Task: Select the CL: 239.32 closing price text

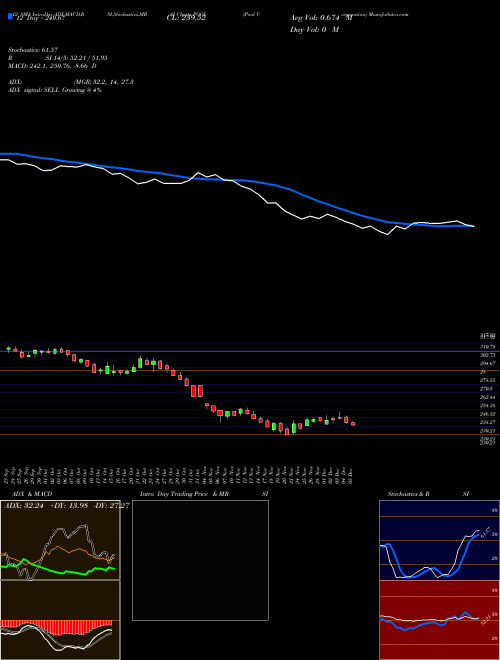Action: [186, 18]
